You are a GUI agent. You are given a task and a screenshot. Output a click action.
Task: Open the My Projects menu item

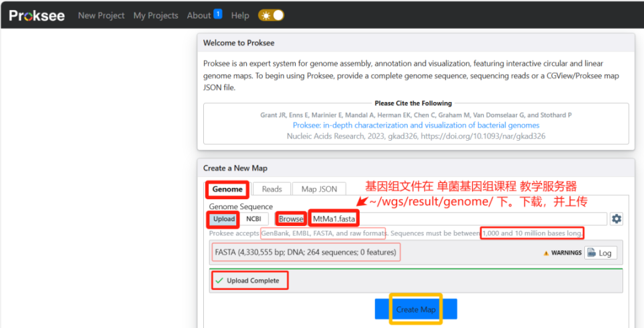click(156, 15)
